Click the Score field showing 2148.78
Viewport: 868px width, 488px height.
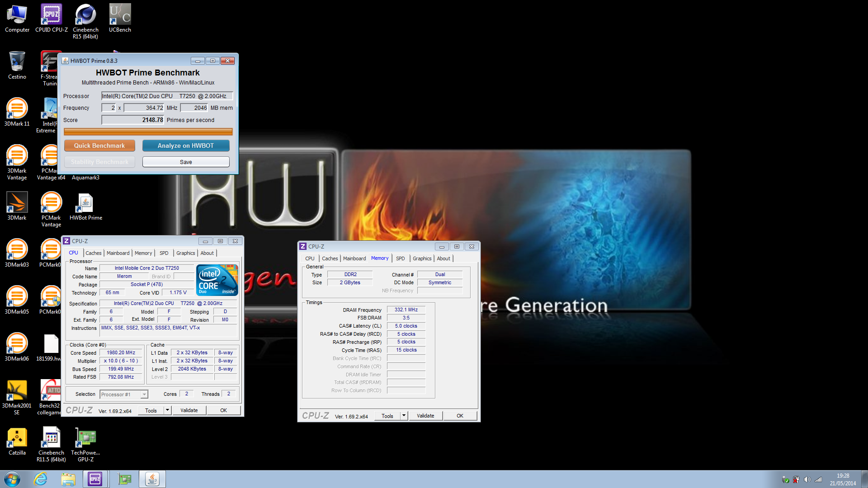(133, 120)
